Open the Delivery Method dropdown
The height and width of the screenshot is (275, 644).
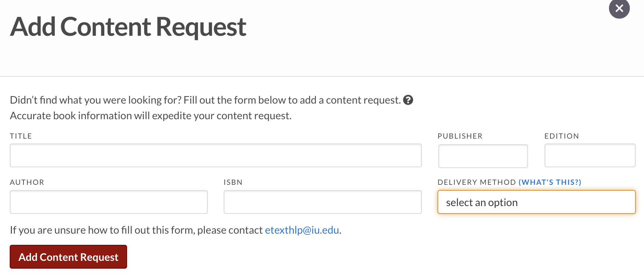click(537, 202)
